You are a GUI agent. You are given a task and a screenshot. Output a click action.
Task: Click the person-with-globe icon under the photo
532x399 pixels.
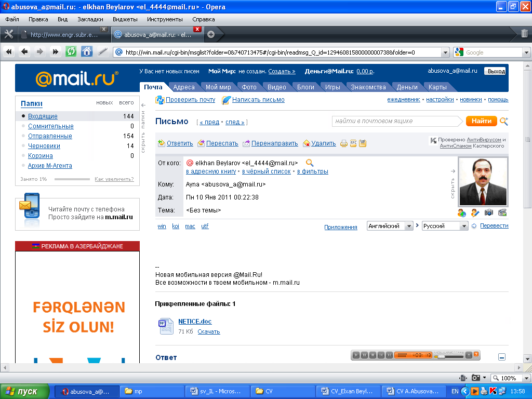point(462,212)
